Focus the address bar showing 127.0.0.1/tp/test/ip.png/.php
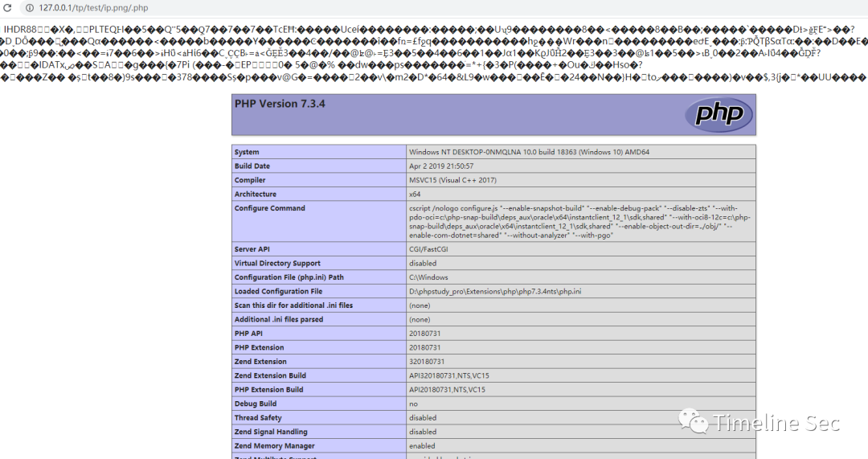 [443, 8]
